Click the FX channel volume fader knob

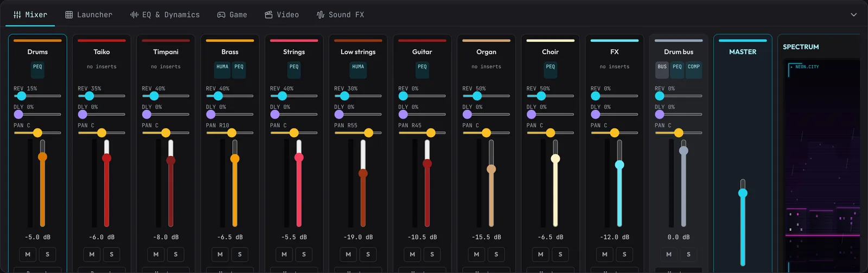pyautogui.click(x=620, y=165)
